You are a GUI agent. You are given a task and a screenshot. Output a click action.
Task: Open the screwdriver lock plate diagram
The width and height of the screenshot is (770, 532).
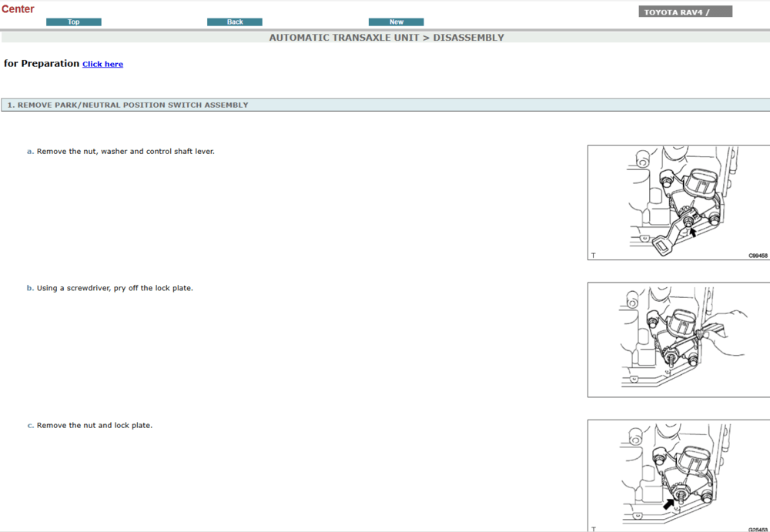[678, 340]
